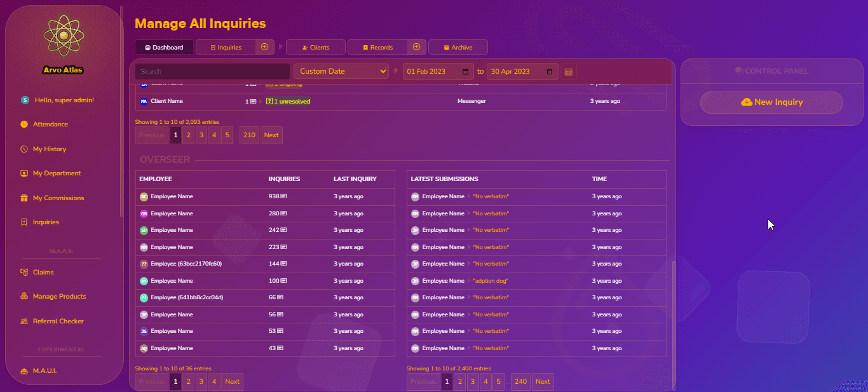Click calendar button right of end date

[x=569, y=72]
